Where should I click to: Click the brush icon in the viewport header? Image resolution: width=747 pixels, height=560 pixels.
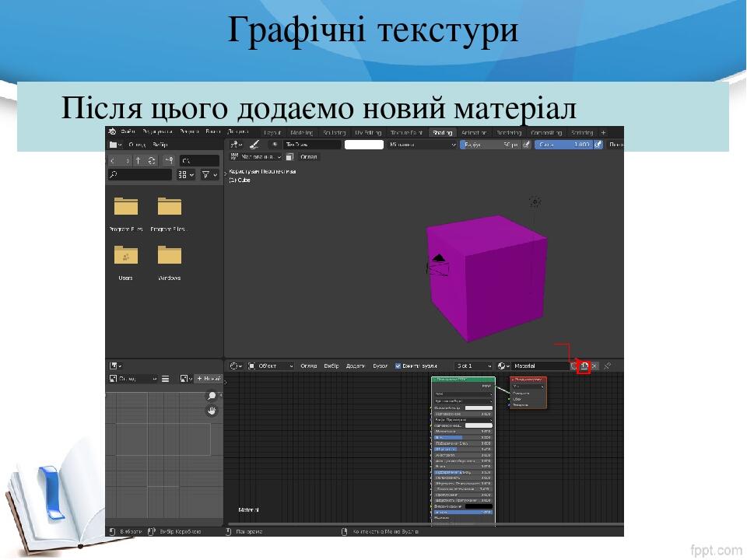[x=254, y=145]
